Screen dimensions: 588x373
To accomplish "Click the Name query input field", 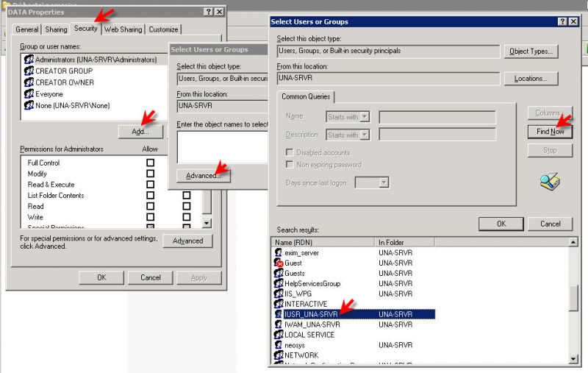I will click(x=437, y=117).
